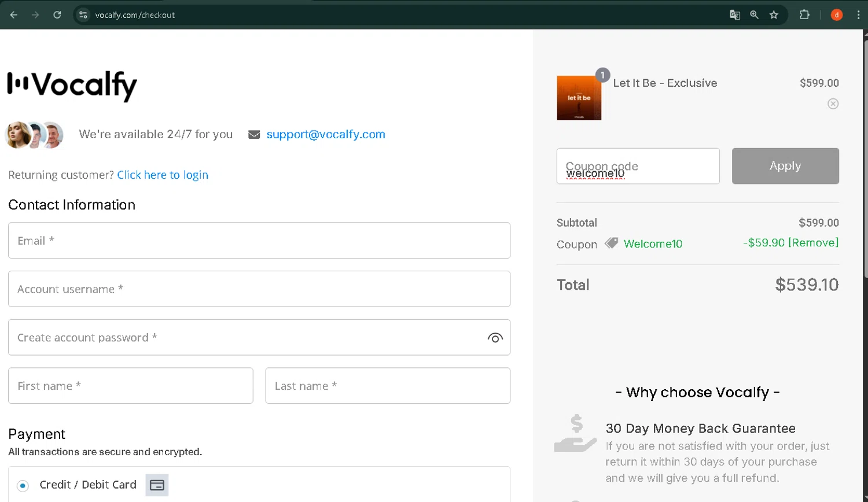Viewport: 868px width, 502px height.
Task: Bookmark this page with star icon
Action: click(774, 15)
